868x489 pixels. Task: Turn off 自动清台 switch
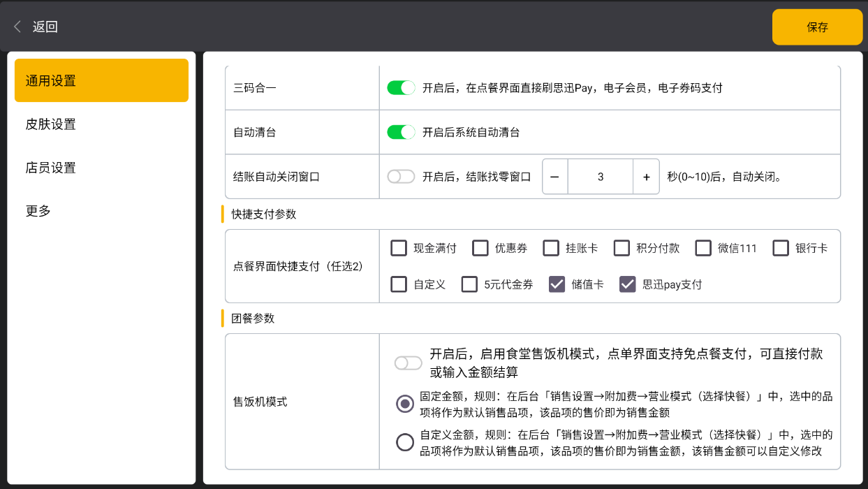tap(401, 132)
